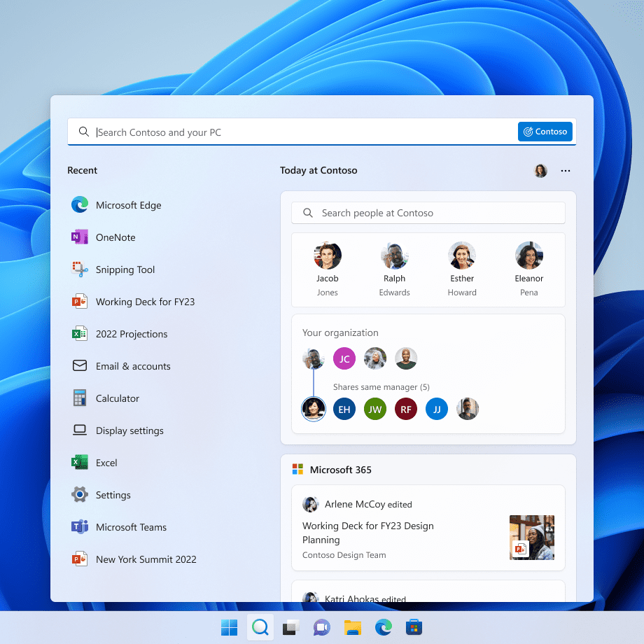Launch Snipping Tool from the Recent list
Viewport: 644px width, 644px height.
[125, 269]
